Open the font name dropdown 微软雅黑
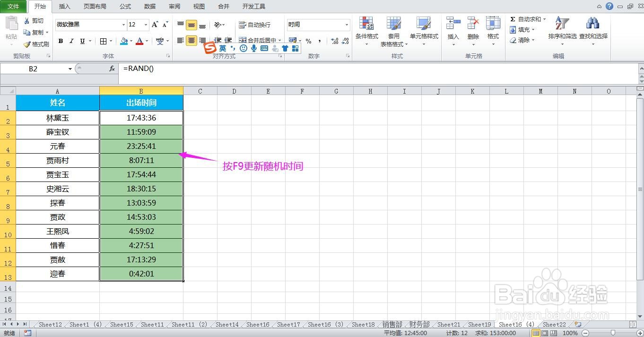The image size is (644, 337). point(123,25)
